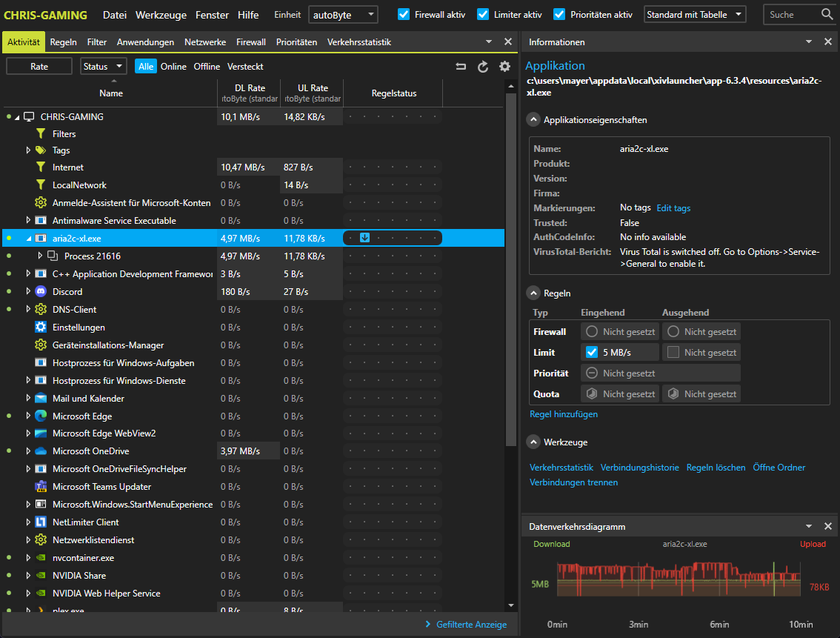The width and height of the screenshot is (840, 638).
Task: Disable the Firewall aktiv checkbox
Action: 404,13
